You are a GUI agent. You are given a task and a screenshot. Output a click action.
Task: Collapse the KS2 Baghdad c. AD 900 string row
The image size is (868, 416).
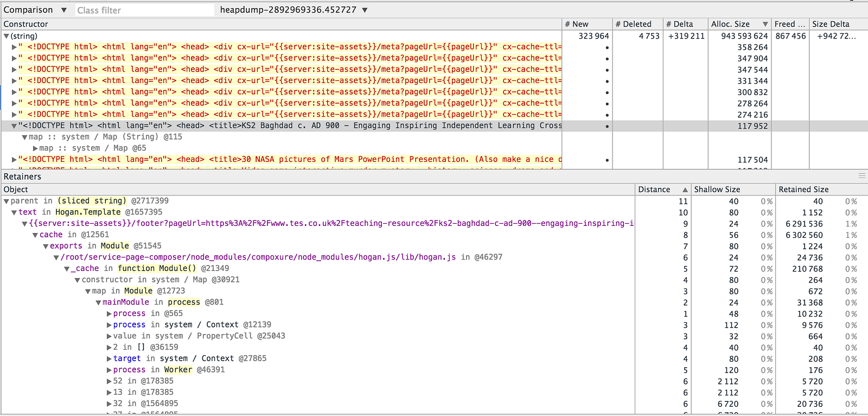click(14, 125)
